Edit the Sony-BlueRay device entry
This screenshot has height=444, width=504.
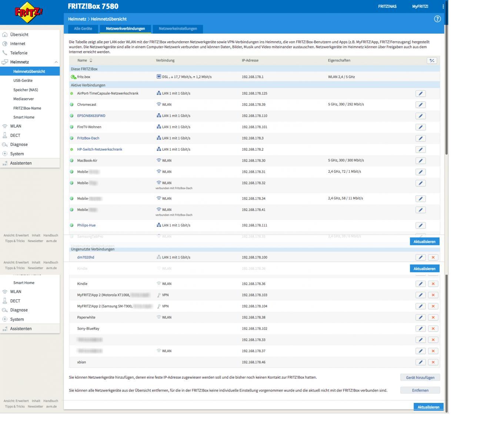[x=420, y=329]
